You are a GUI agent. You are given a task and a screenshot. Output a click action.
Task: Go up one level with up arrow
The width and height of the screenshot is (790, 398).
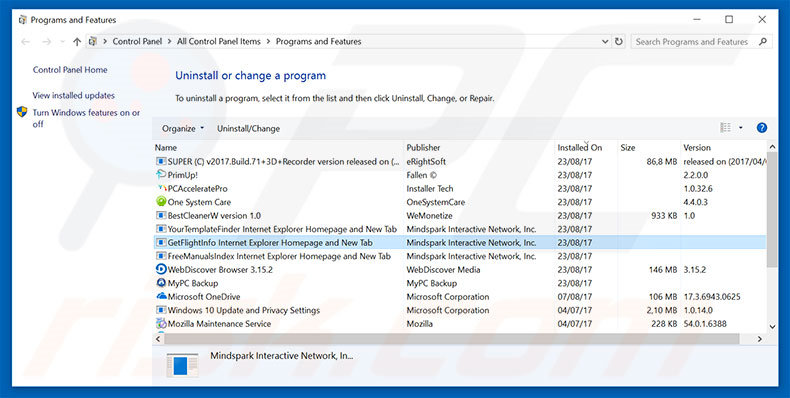click(77, 42)
